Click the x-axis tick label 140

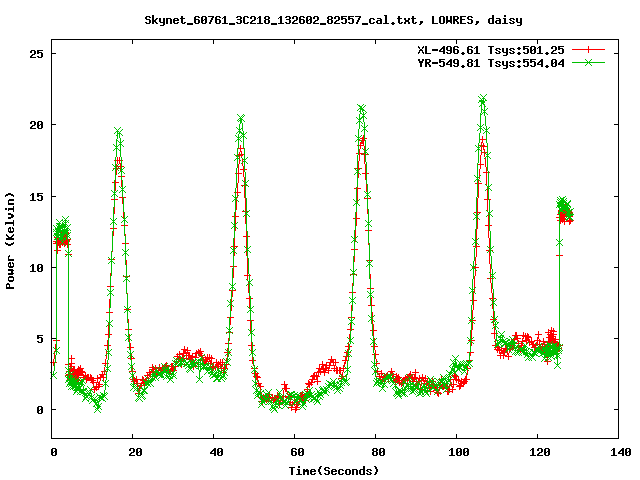pos(621,452)
